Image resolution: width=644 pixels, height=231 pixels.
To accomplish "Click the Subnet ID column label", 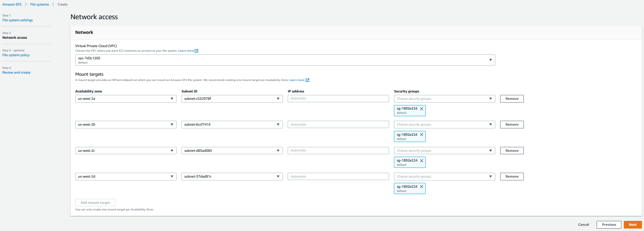I will pos(189,91).
